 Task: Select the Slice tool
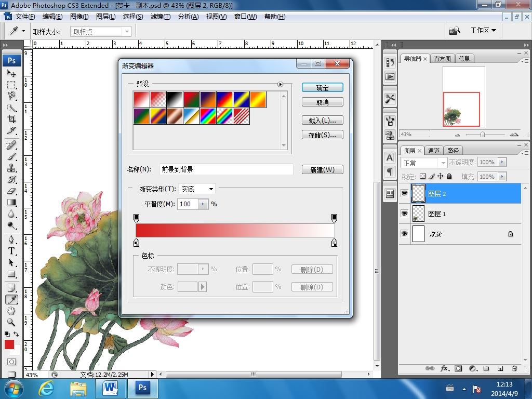coord(11,130)
